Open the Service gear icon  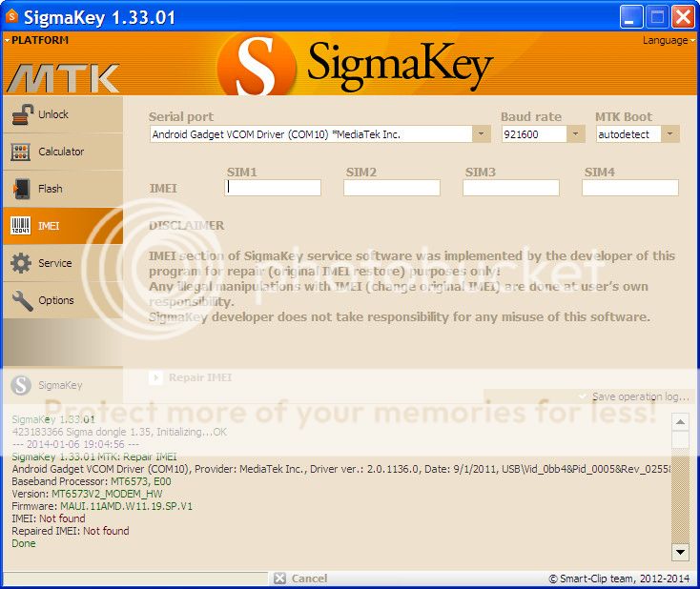click(21, 263)
